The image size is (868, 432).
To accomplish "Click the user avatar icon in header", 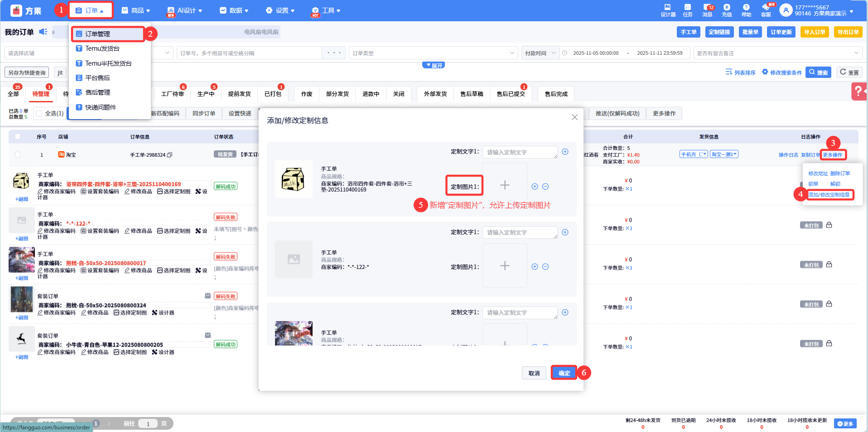I will [x=786, y=10].
